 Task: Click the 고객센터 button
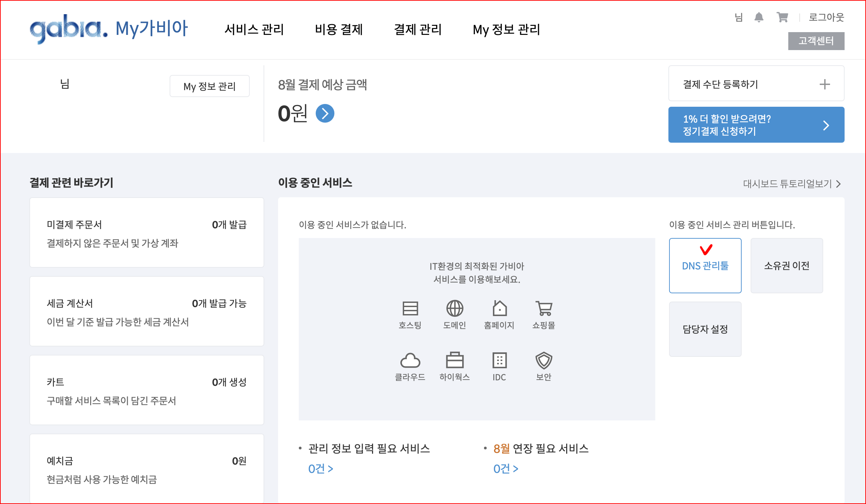coord(816,41)
